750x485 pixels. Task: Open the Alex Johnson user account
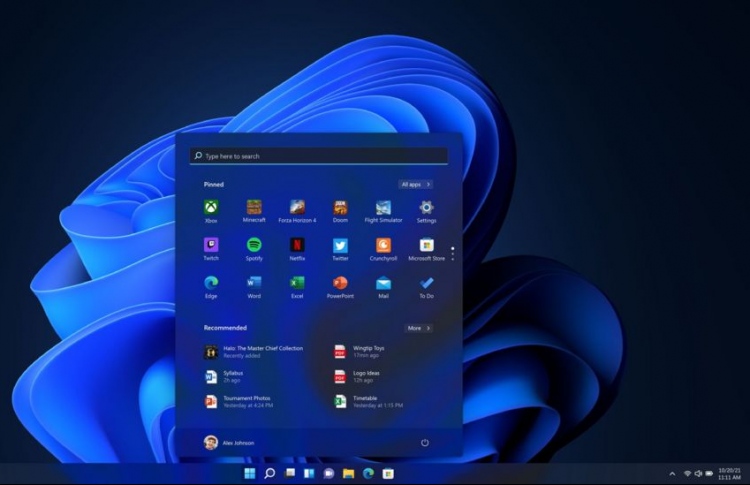click(229, 442)
